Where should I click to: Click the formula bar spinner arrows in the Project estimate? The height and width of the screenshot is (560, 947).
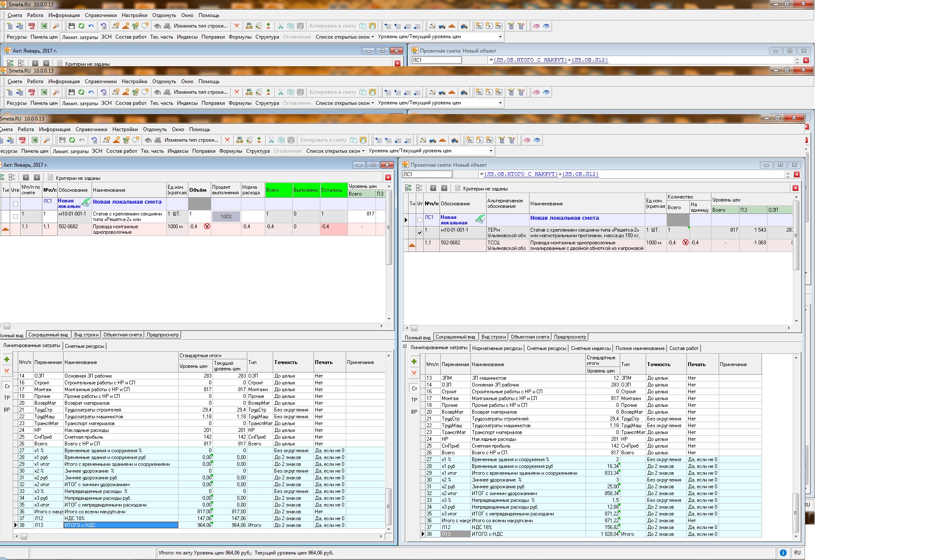coord(788,174)
